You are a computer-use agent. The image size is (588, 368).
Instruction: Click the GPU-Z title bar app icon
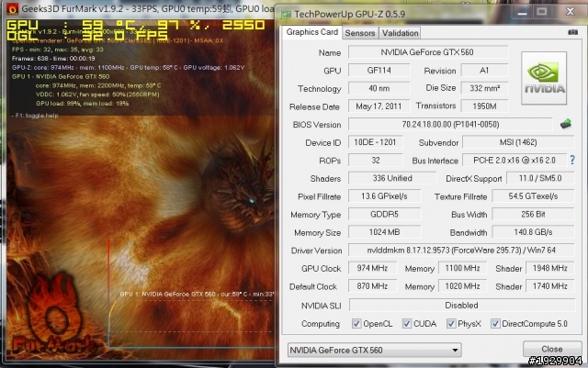(x=286, y=15)
